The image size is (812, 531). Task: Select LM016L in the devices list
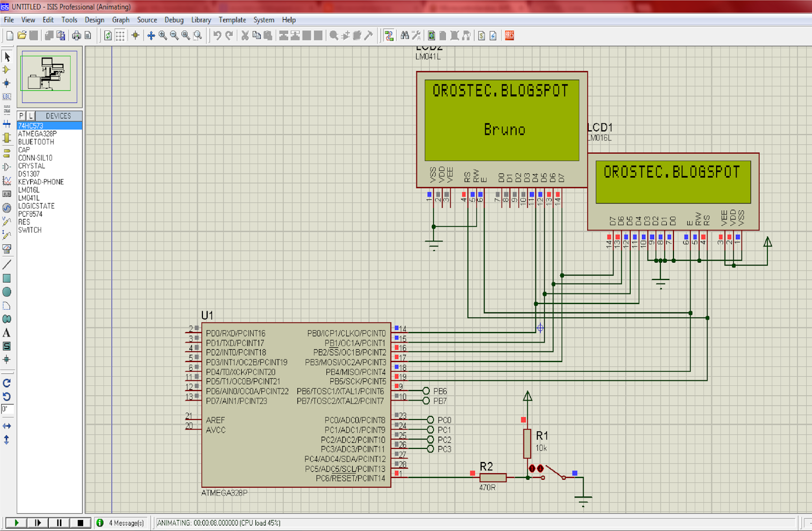tap(29, 190)
